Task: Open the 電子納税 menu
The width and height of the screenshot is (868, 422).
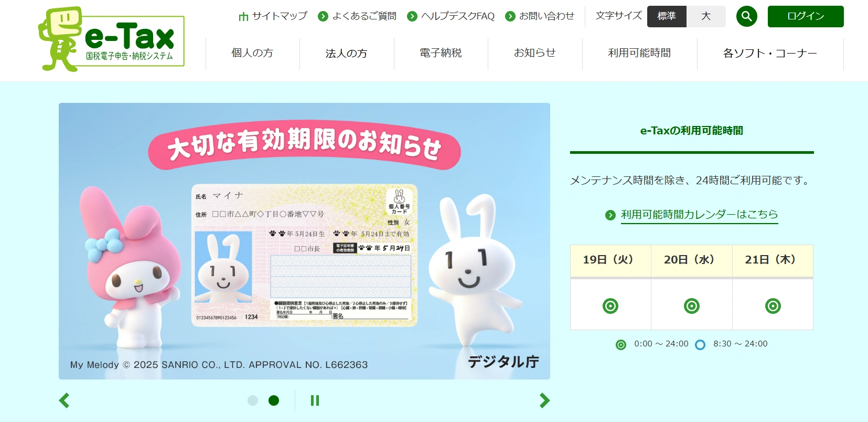Action: point(441,53)
